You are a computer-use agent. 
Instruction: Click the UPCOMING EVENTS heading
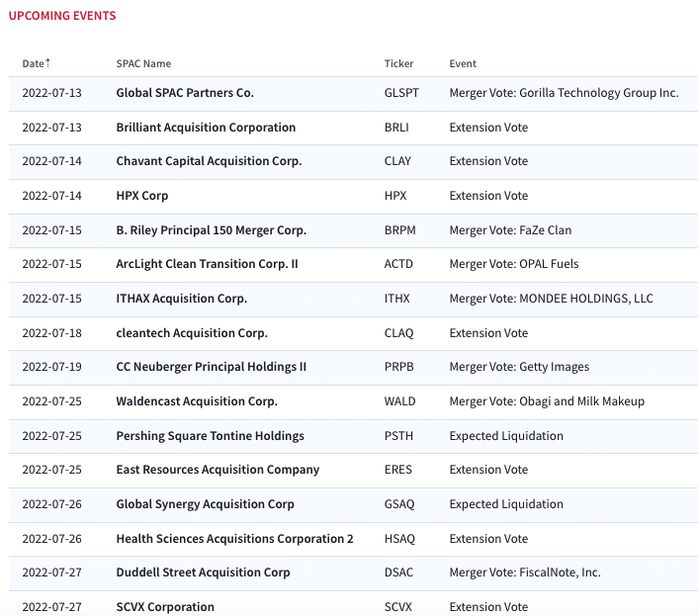pos(62,16)
